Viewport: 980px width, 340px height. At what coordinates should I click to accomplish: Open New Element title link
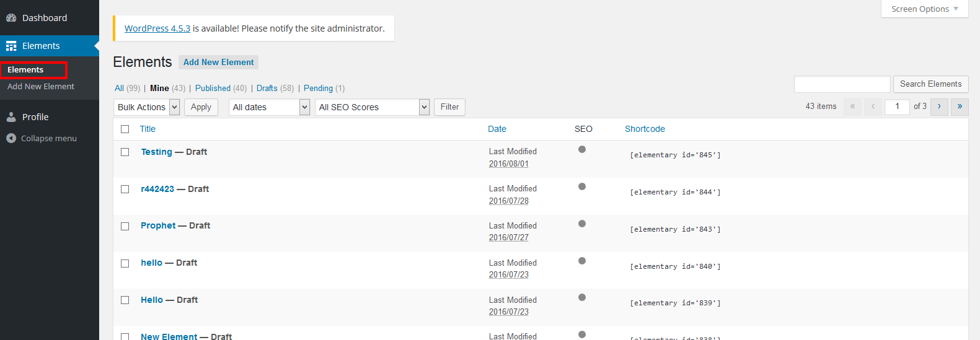tap(169, 336)
